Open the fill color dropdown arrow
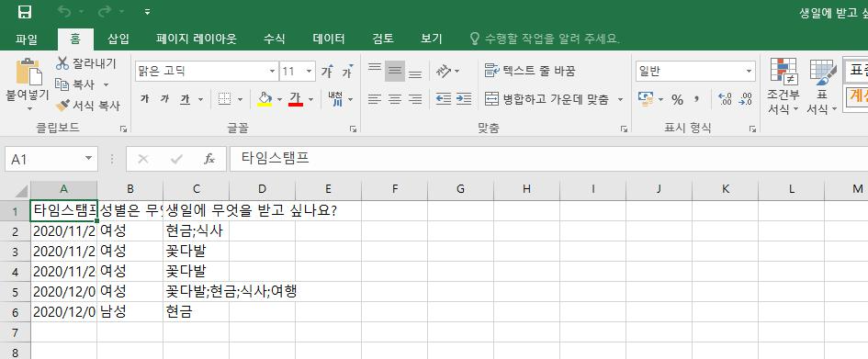 (279, 99)
